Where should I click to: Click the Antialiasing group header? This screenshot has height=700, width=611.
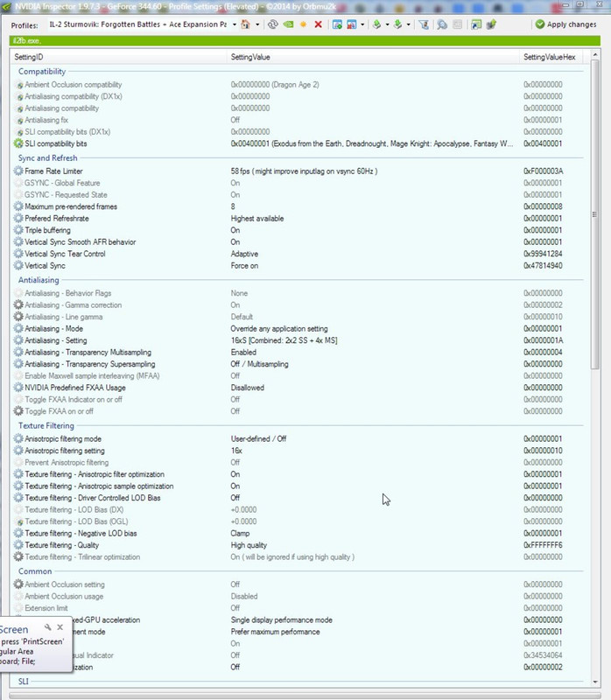pos(39,280)
